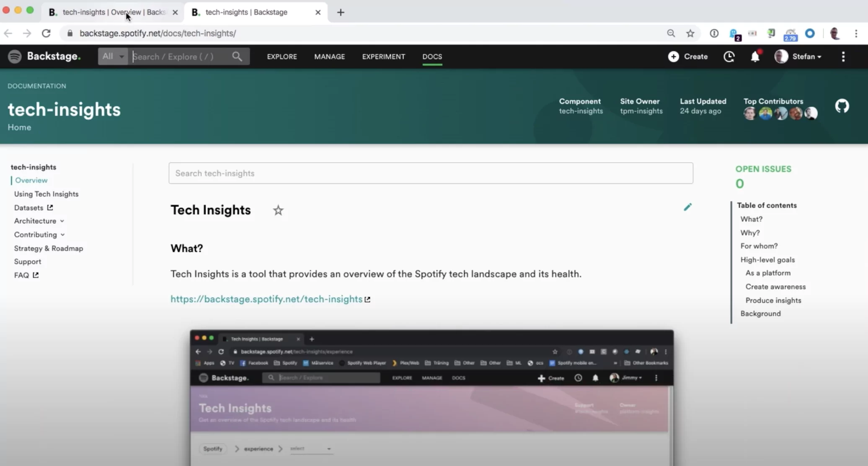Jump to Create awareness section
This screenshot has height=466, width=868.
[775, 287]
